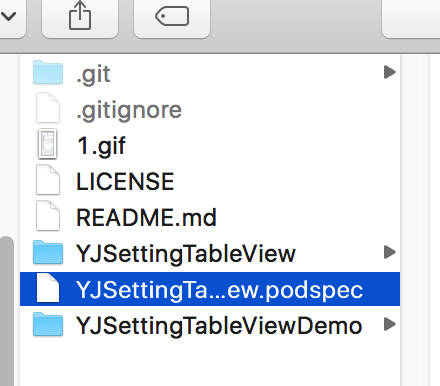Select the .git folder icon
440x386 pixels.
pyautogui.click(x=48, y=72)
